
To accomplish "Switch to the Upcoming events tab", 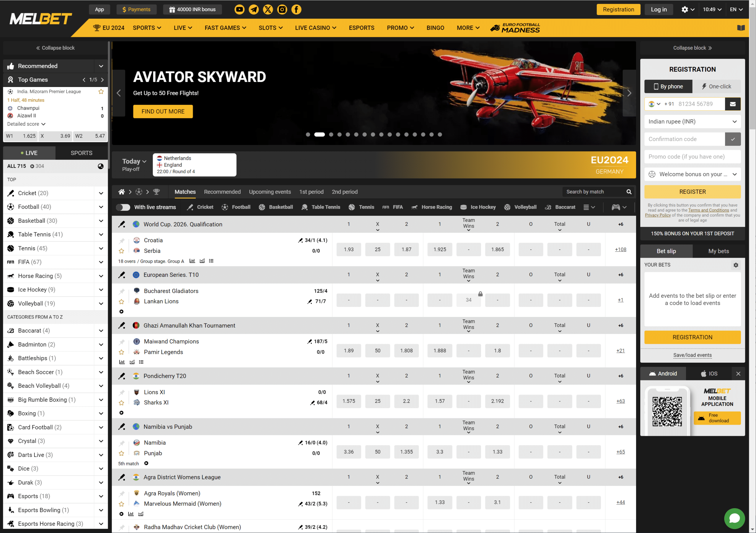I will 270,192.
